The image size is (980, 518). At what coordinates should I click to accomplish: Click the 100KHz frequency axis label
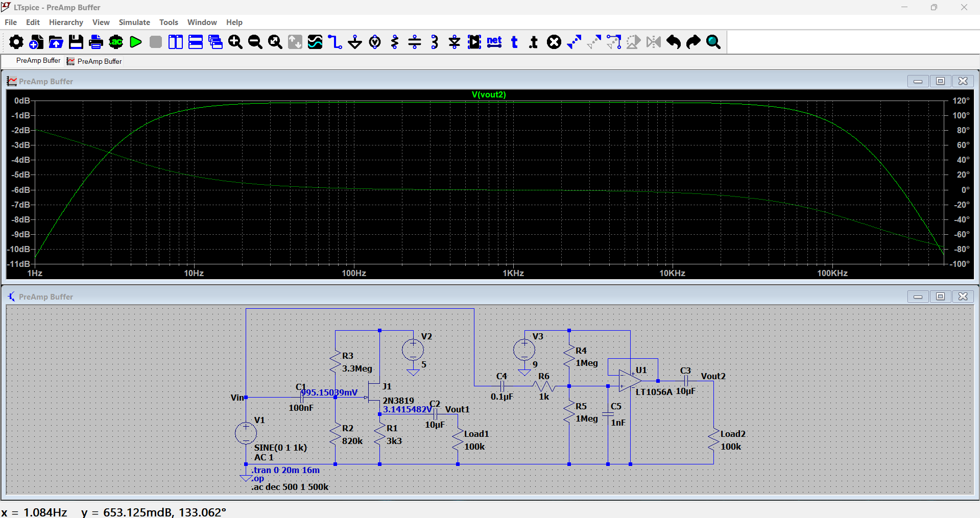832,273
